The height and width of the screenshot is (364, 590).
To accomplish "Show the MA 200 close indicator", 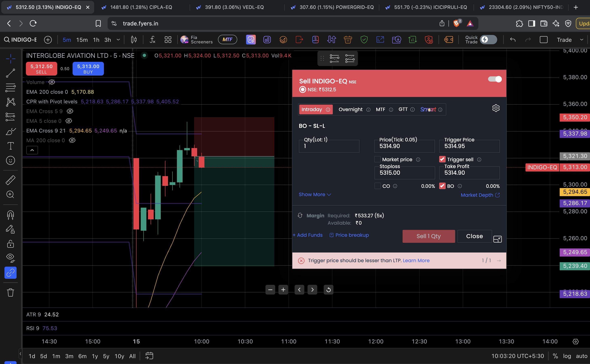I will tap(72, 140).
